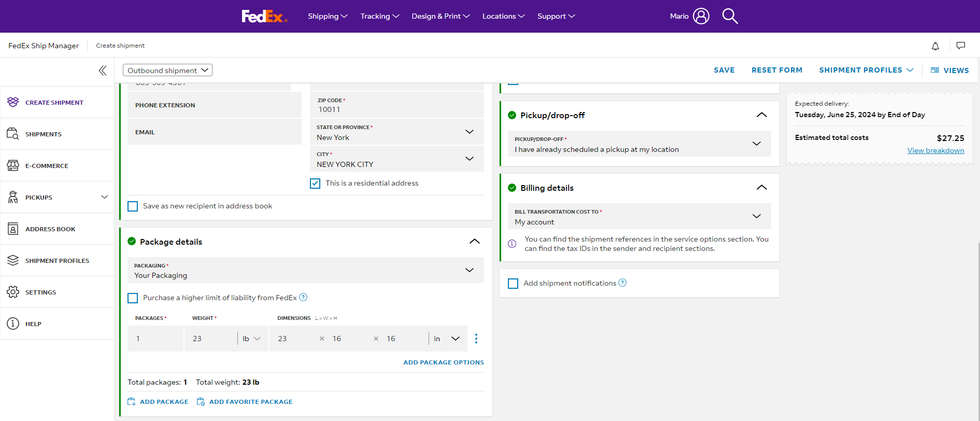Open the chat message icon
Image resolution: width=980 pixels, height=421 pixels.
961,46
